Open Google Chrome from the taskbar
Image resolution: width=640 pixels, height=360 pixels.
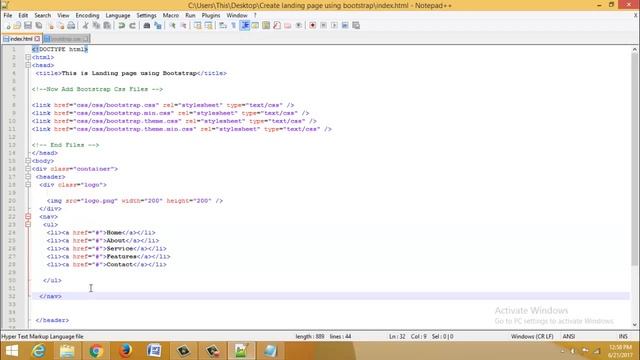[x=96, y=351]
